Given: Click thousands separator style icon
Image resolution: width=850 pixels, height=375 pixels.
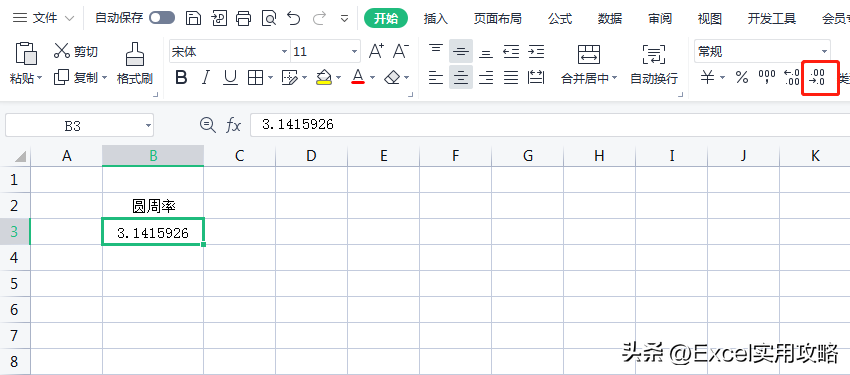Looking at the screenshot, I should pyautogui.click(x=767, y=77).
